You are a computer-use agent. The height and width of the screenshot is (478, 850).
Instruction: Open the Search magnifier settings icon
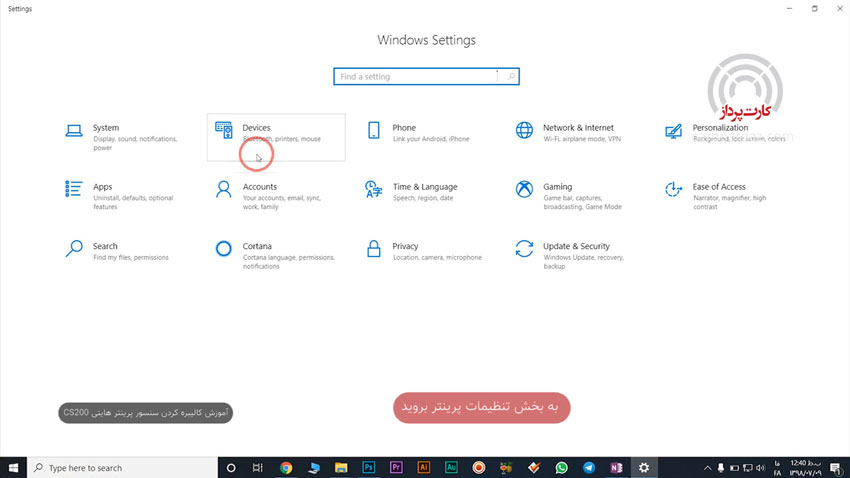[74, 248]
